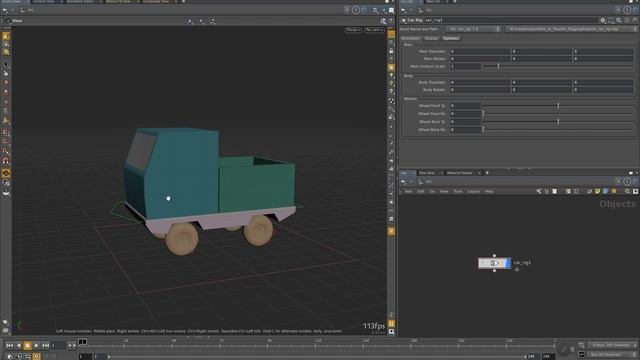Open the Edit menu in network editor

[420, 191]
